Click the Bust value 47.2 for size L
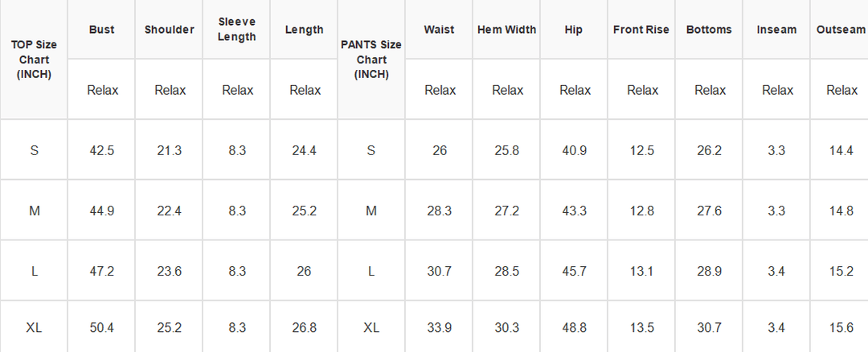The width and height of the screenshot is (868, 352). (x=101, y=271)
